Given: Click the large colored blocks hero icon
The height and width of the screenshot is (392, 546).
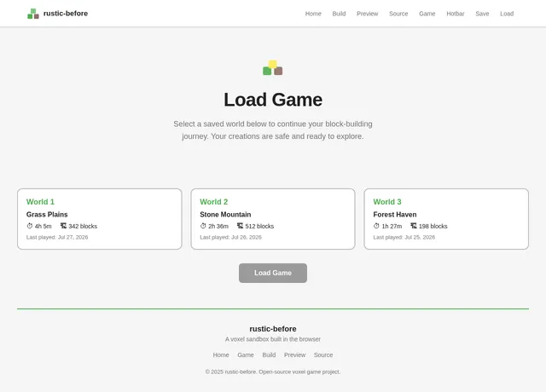Looking at the screenshot, I should click(273, 67).
